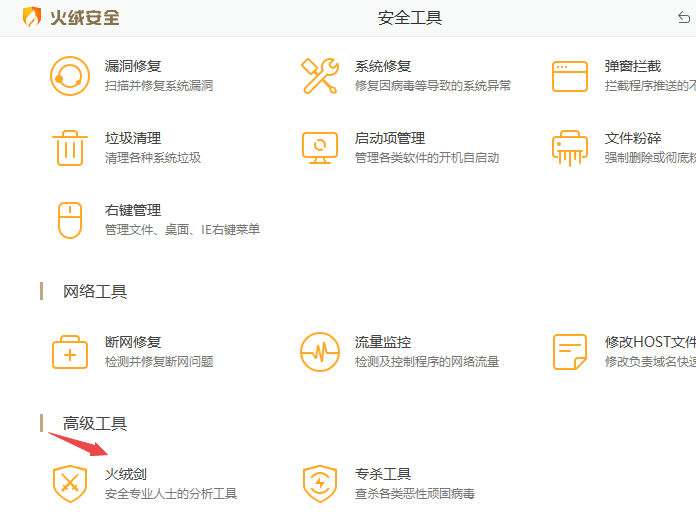Image resolution: width=696 pixels, height=522 pixels.
Task: Click the 火绒安全 flame shield logo
Action: [x=32, y=17]
